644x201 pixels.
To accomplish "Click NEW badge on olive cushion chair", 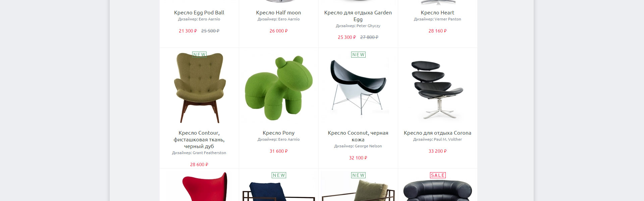I will (x=358, y=175).
